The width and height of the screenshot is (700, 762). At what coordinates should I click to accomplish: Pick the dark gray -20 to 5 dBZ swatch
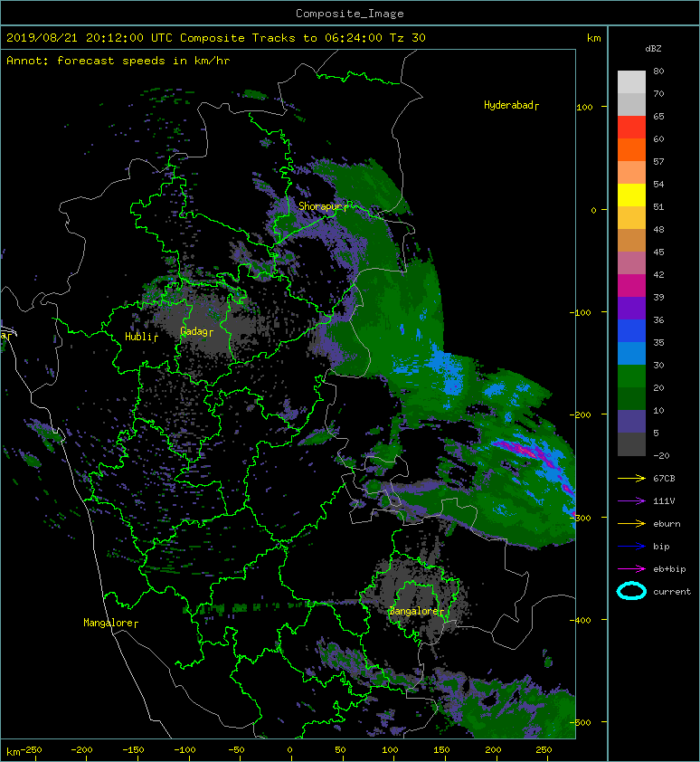point(631,444)
